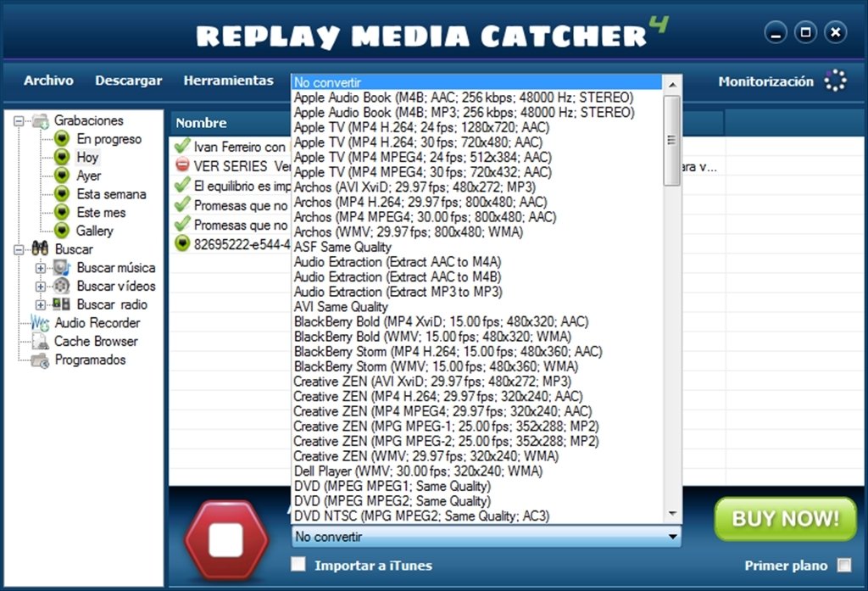Close the No convertir conversion combo box
The width and height of the screenshot is (868, 591).
click(486, 536)
